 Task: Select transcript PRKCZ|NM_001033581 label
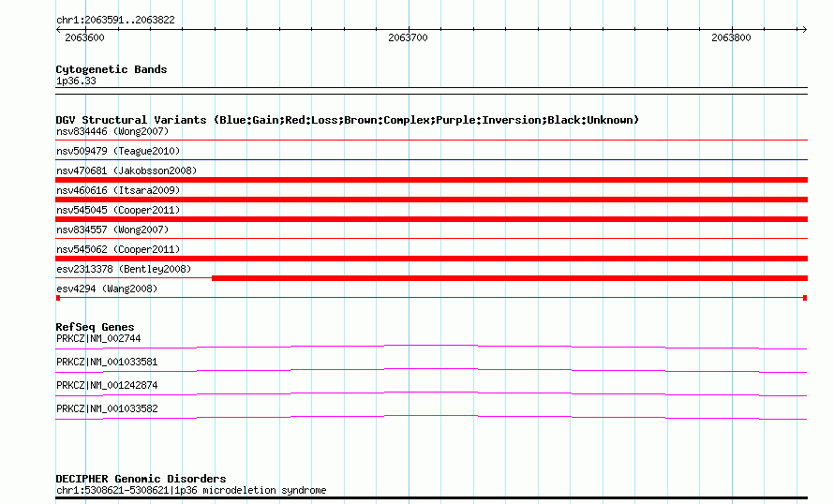click(x=107, y=362)
